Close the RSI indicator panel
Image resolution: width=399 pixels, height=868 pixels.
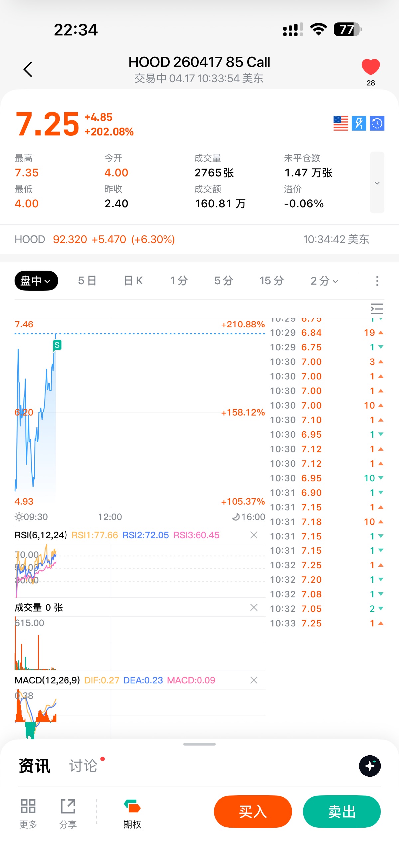(254, 535)
